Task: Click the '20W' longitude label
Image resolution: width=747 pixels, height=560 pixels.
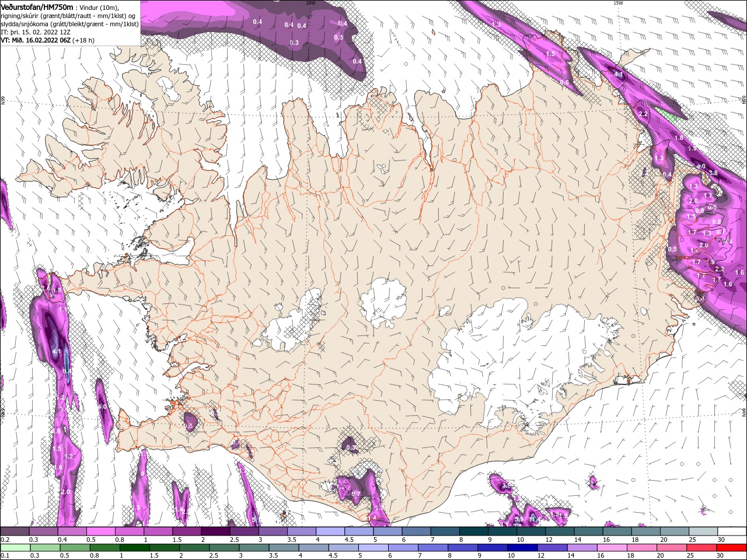Action: click(x=310, y=3)
